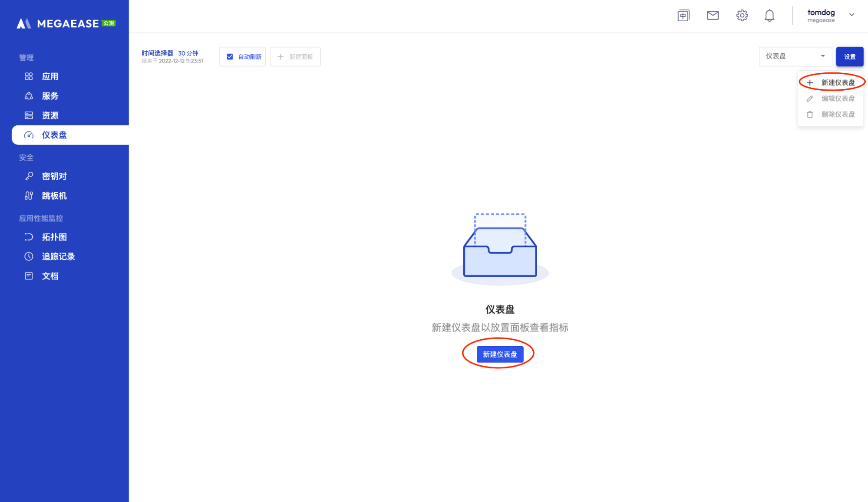Click the 拓扑图 topology icon
The height and width of the screenshot is (502, 868).
(x=29, y=237)
